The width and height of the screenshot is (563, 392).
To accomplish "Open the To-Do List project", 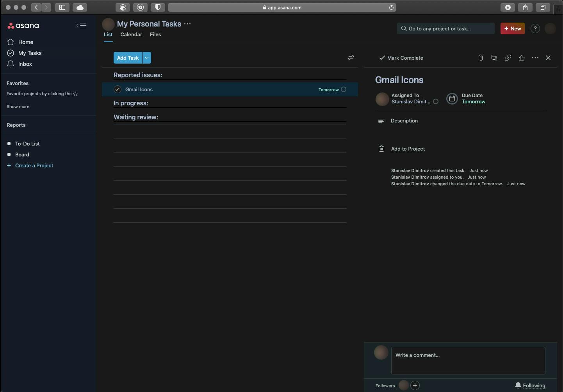I will 27,144.
